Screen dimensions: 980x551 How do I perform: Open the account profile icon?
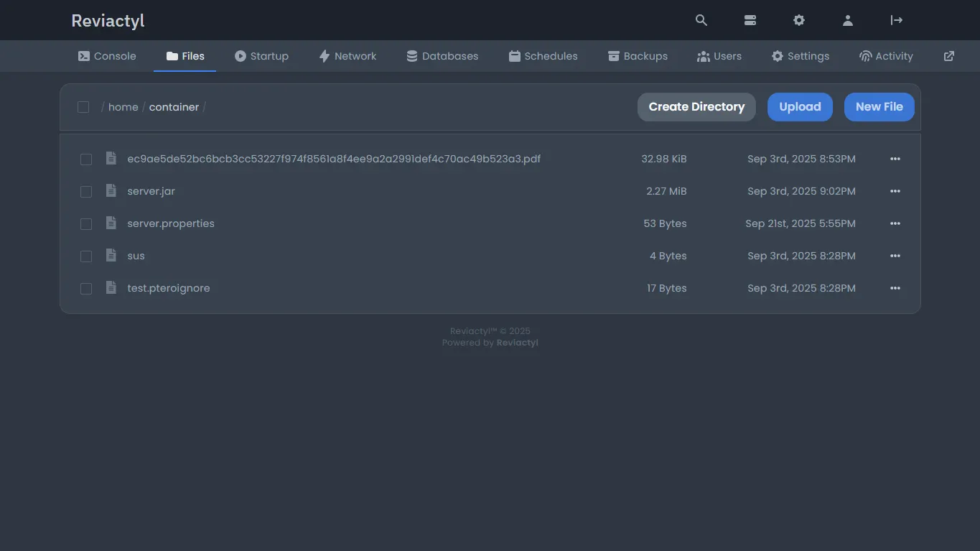[x=848, y=20]
